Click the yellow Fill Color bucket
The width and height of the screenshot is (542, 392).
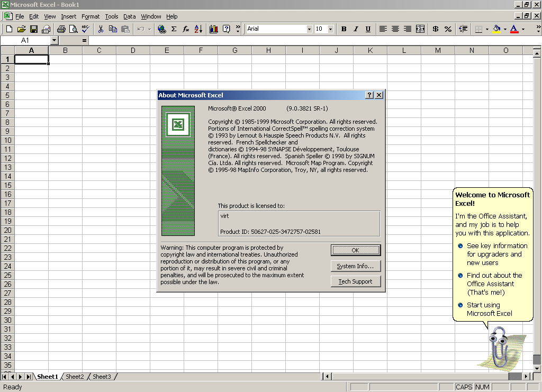click(496, 29)
